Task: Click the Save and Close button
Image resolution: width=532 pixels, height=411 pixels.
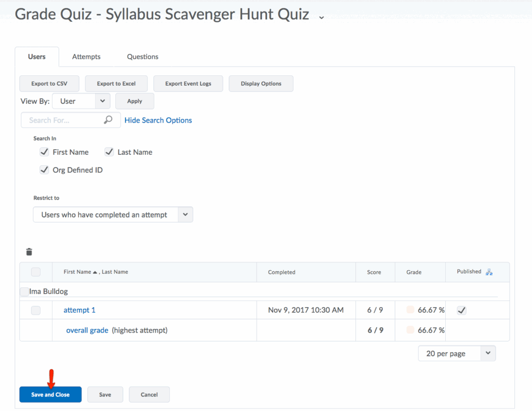Action: (x=50, y=394)
